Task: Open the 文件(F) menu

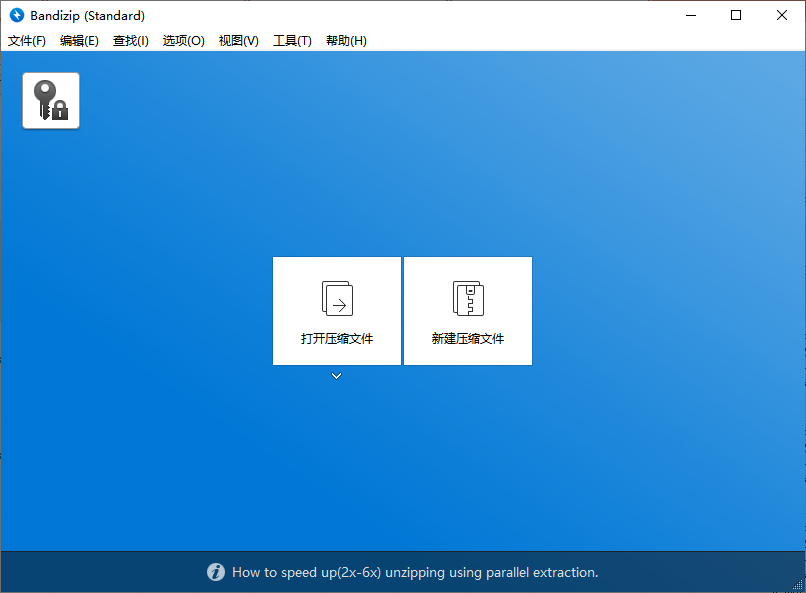Action: click(27, 40)
